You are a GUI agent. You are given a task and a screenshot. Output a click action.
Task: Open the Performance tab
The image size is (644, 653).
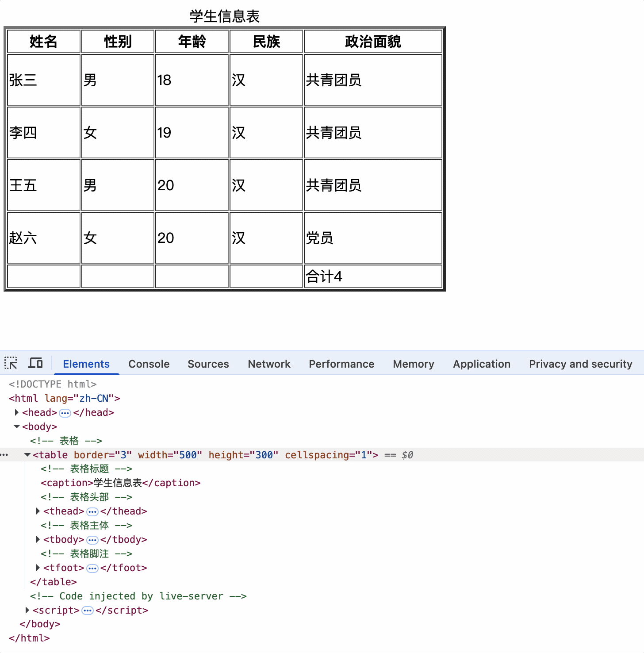click(x=341, y=364)
